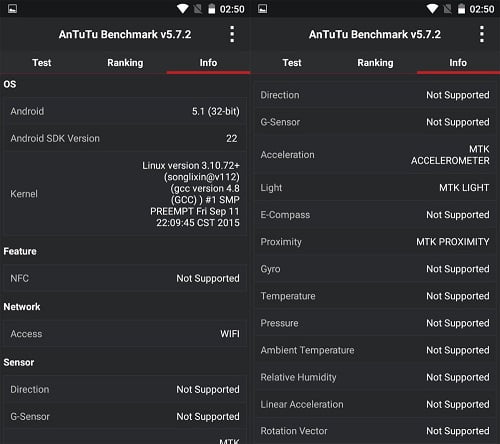Tap the MTK PROXIMITY sensor row
This screenshot has width=500, height=444.
click(x=376, y=242)
